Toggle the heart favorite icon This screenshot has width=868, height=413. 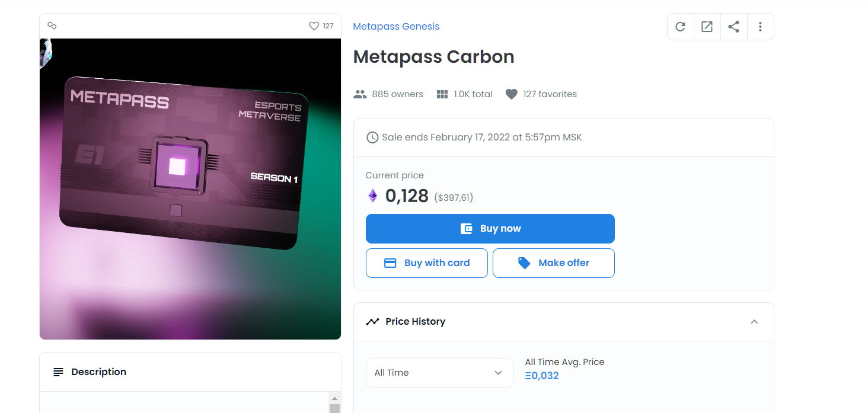[x=314, y=26]
